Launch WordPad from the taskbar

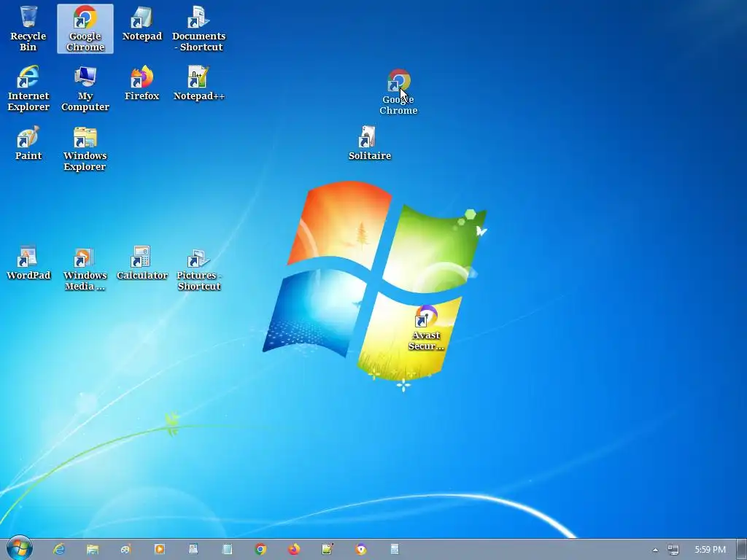click(x=193, y=549)
